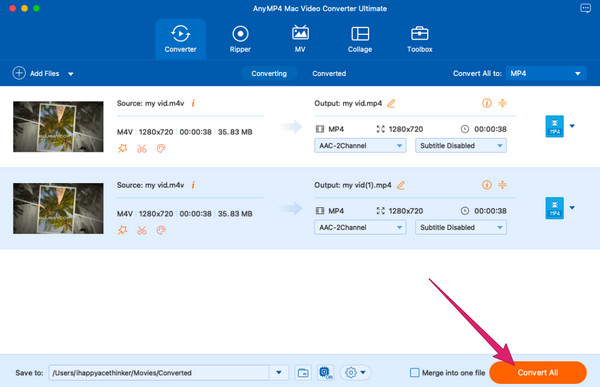Open color palette edit for first video
Viewport: 600px width, 387px height.
tap(161, 149)
